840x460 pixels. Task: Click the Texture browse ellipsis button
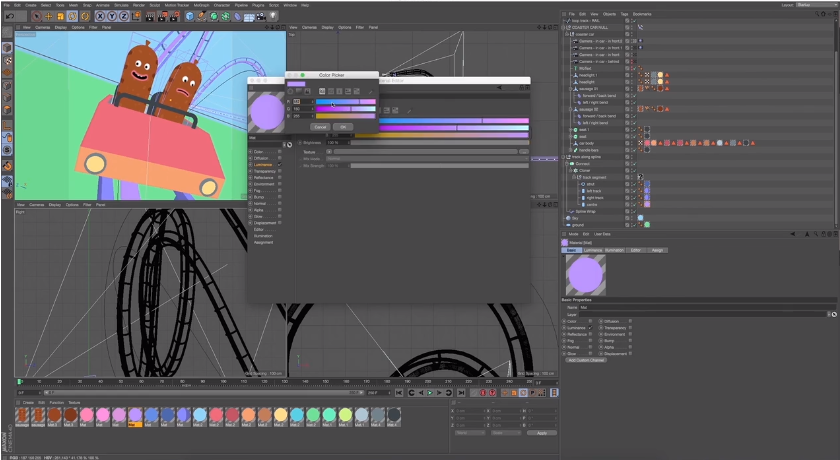click(x=523, y=152)
